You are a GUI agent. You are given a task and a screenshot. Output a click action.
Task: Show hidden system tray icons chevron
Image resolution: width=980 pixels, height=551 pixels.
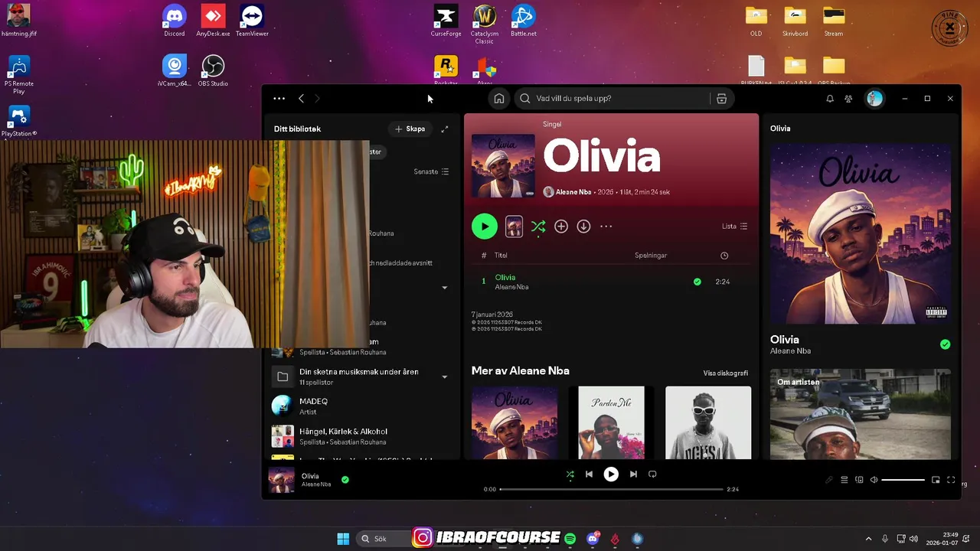point(868,539)
